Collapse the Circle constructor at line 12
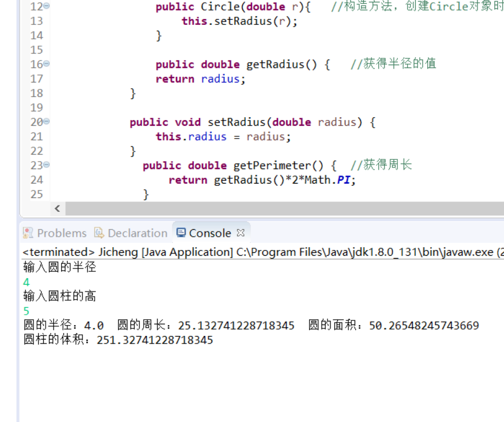This screenshot has height=422, width=504. (47, 6)
